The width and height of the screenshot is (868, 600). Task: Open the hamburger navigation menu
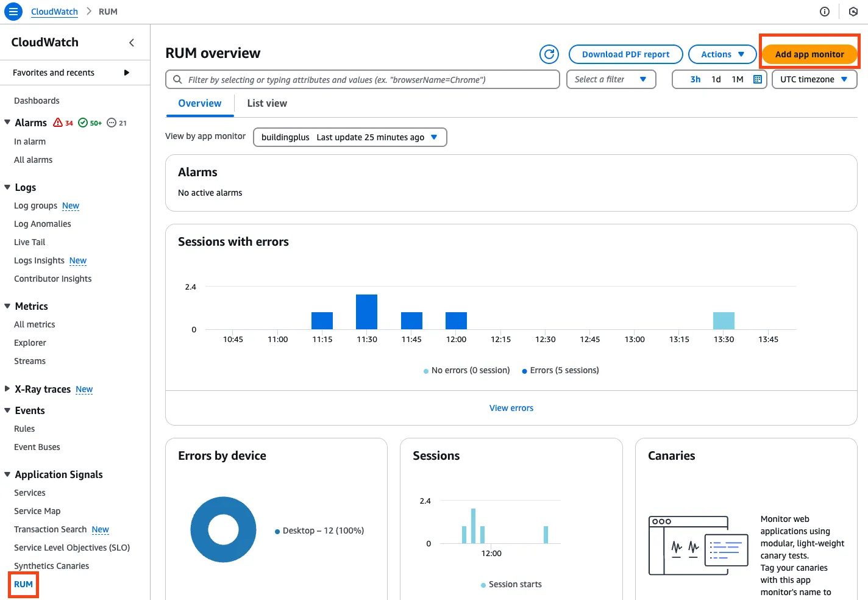tap(13, 12)
